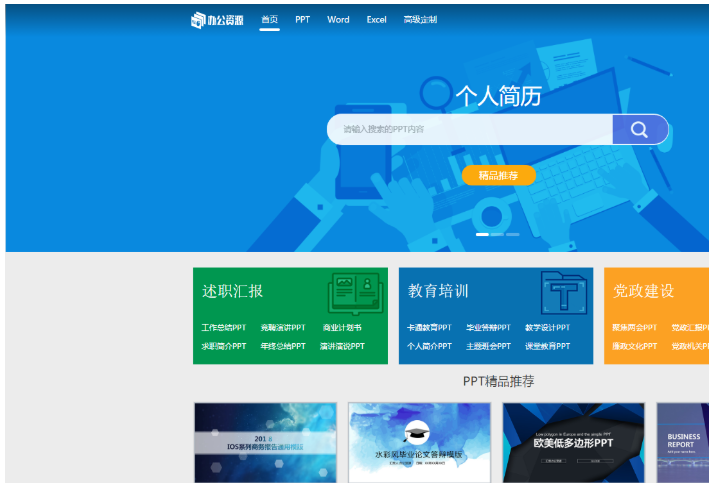Switch to the Word navigation tab
719x487 pixels.
coord(338,20)
